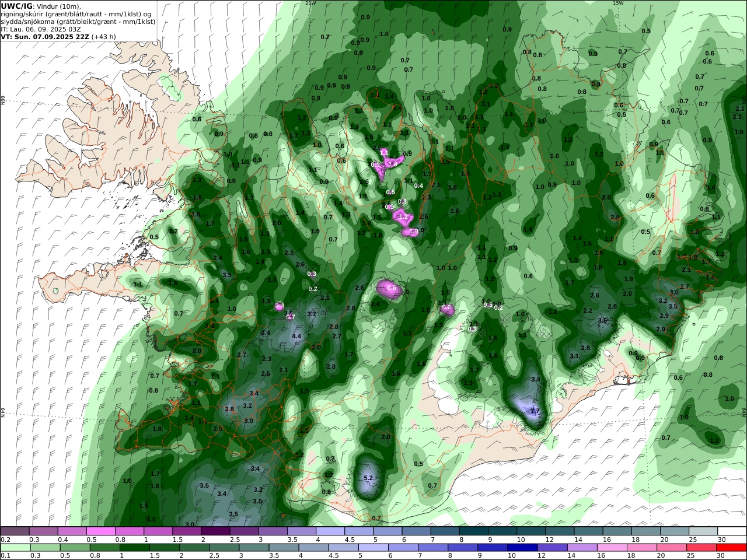Click the light gray 25 swatch in upper legend row
Viewport: 747px width, 560px height.
click(703, 531)
